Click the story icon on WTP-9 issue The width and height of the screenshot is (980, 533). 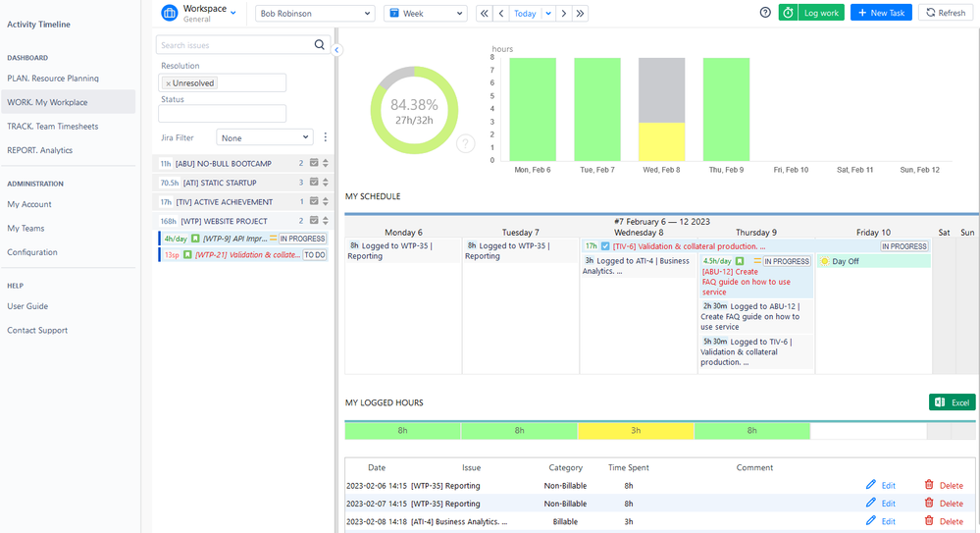195,239
